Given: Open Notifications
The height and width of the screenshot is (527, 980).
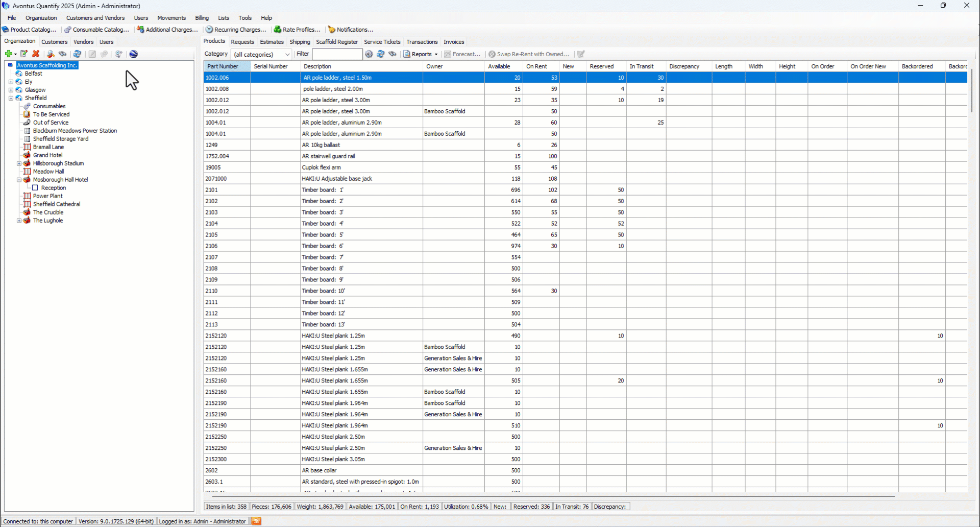Looking at the screenshot, I should tap(351, 30).
